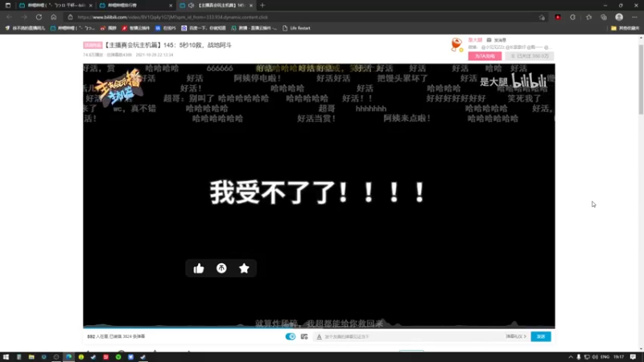The height and width of the screenshot is (362, 644).
Task: Open the browser extensions icon
Action: 573,17
